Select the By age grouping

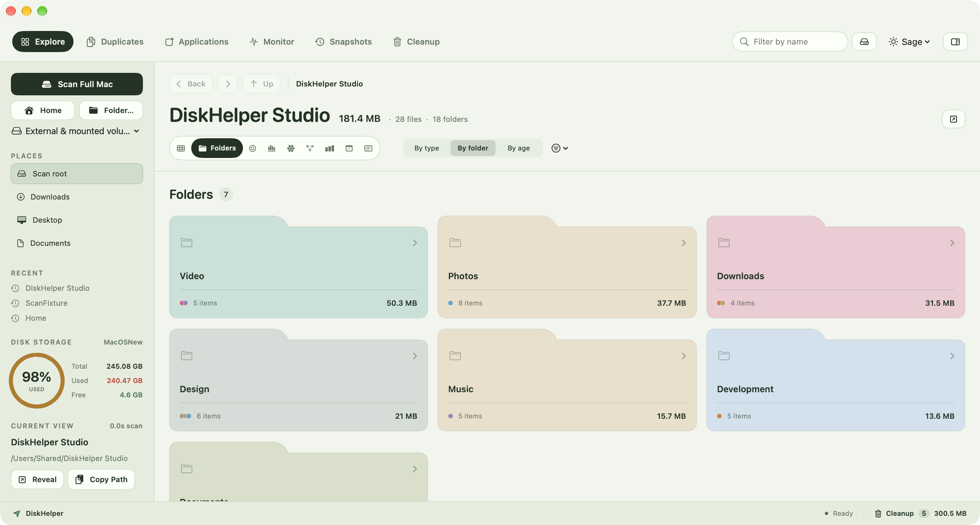coord(519,148)
